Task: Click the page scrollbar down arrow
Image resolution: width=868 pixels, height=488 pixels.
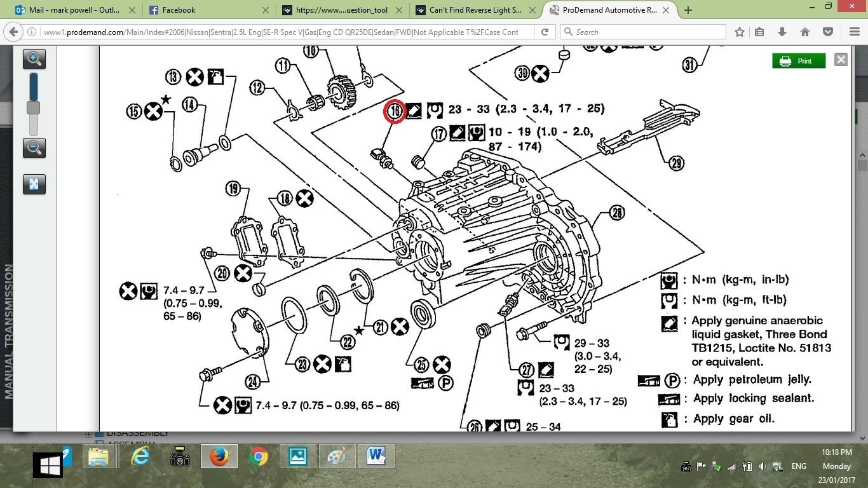Action: (x=862, y=438)
